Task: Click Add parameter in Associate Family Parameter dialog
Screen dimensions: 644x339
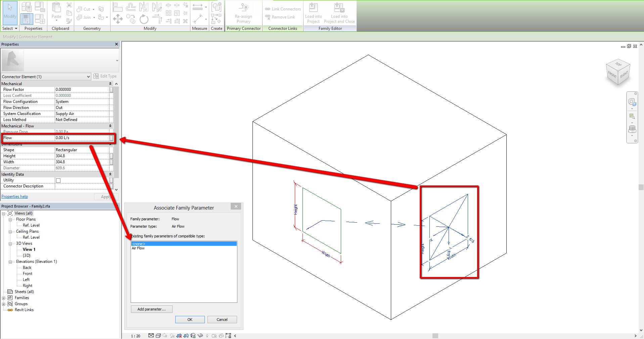Action: 151,309
